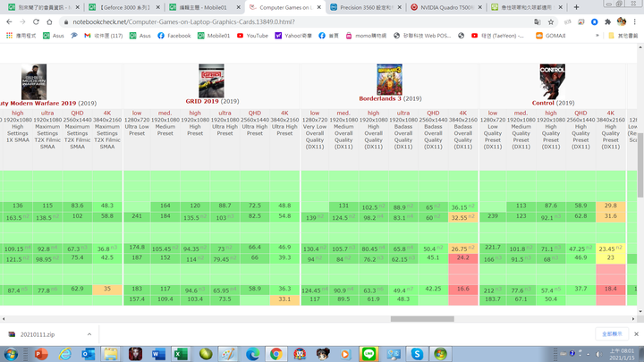Open the LINE app from the taskbar
Screen dimensions: 644x362
tap(369, 354)
